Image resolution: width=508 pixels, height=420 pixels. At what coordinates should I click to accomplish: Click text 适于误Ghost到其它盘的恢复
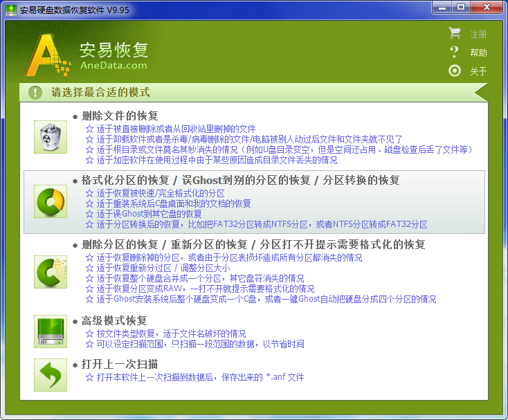pyautogui.click(x=149, y=214)
